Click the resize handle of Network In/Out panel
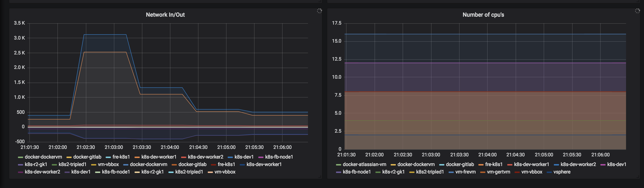Screen dimensions: 644x188 (320, 177)
